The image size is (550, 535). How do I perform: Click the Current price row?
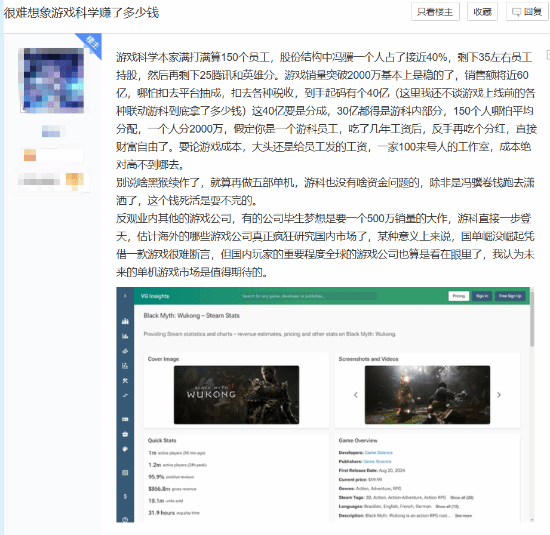point(360,479)
